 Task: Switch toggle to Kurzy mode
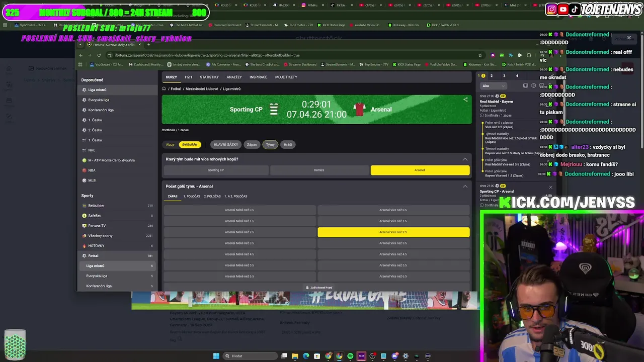[170, 145]
